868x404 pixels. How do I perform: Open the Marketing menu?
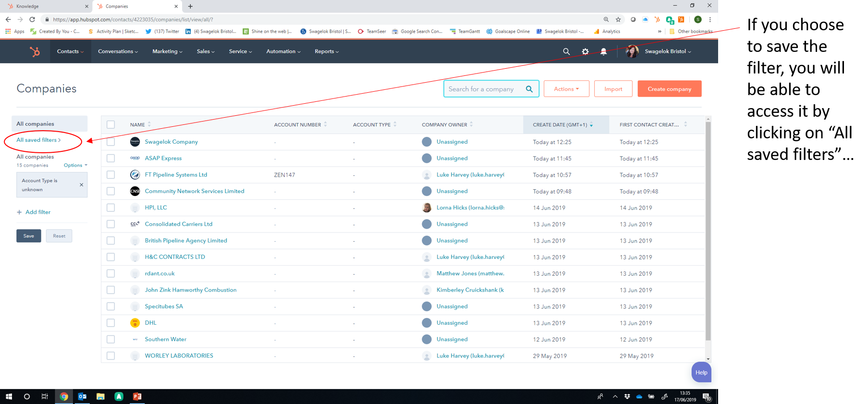point(167,51)
